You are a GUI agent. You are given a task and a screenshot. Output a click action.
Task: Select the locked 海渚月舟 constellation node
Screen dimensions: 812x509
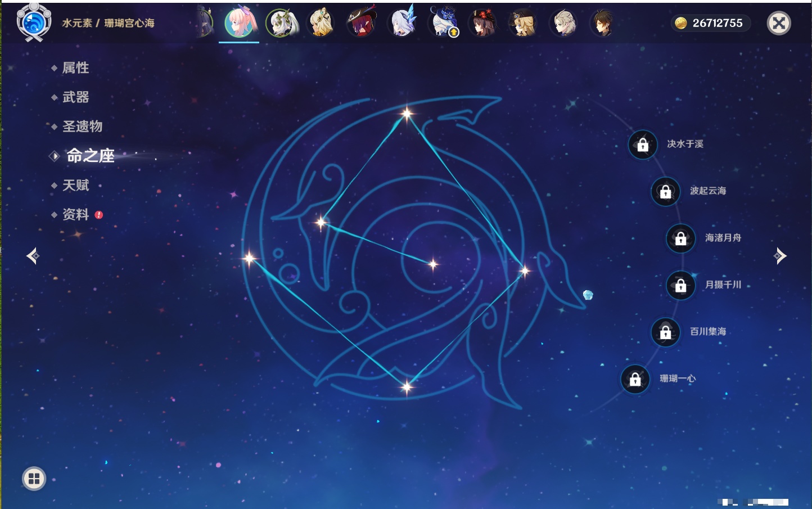point(680,238)
